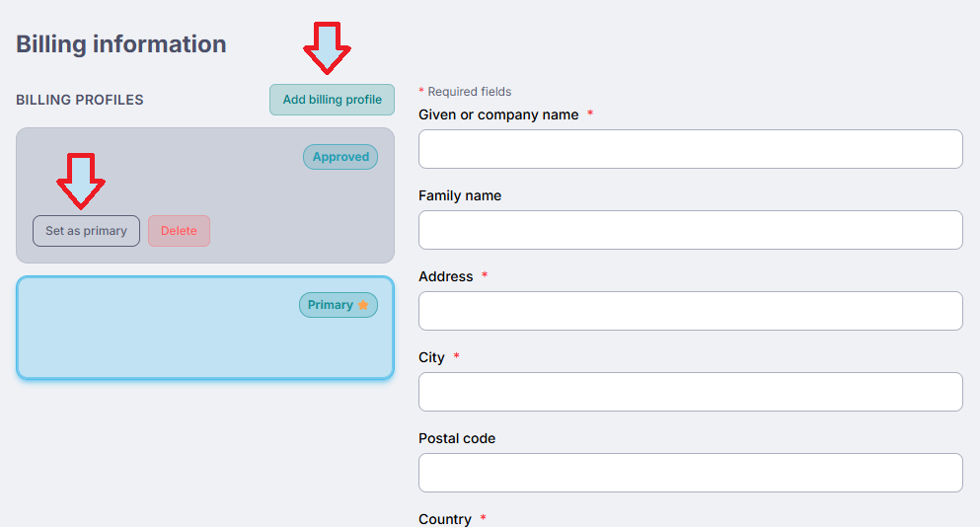Click the Billing information heading
Image resolution: width=980 pixels, height=529 pixels.
pyautogui.click(x=121, y=44)
